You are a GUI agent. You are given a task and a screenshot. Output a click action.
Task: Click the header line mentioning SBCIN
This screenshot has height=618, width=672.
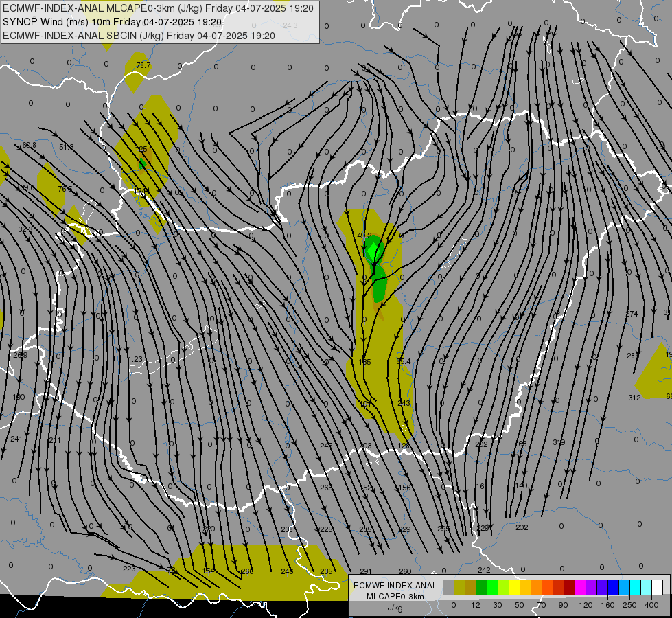click(x=139, y=36)
